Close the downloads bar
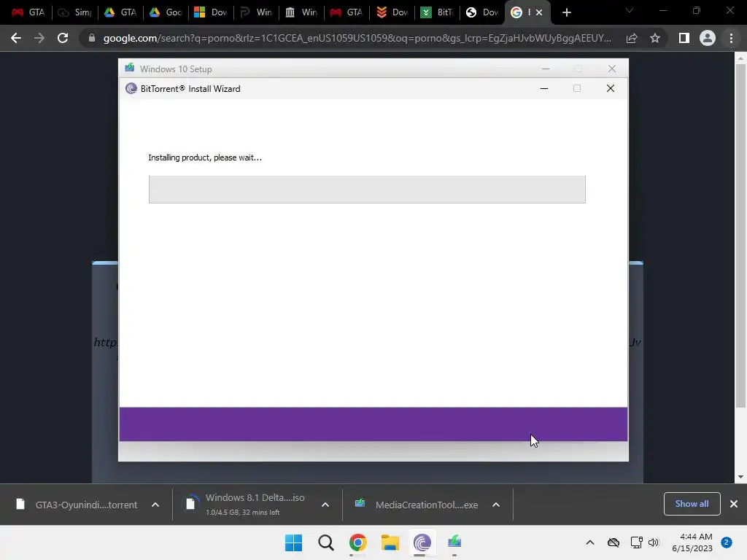The image size is (747, 560). (734, 504)
